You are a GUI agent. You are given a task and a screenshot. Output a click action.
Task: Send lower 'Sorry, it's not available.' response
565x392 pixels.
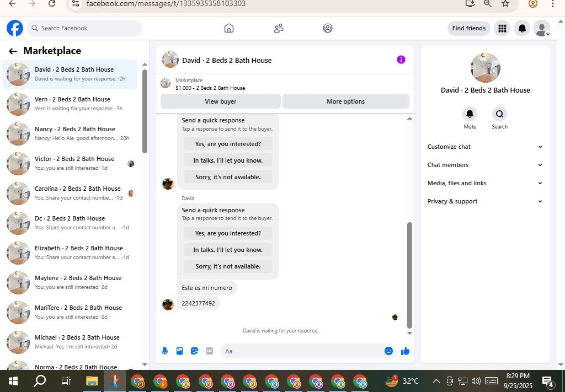(x=228, y=266)
